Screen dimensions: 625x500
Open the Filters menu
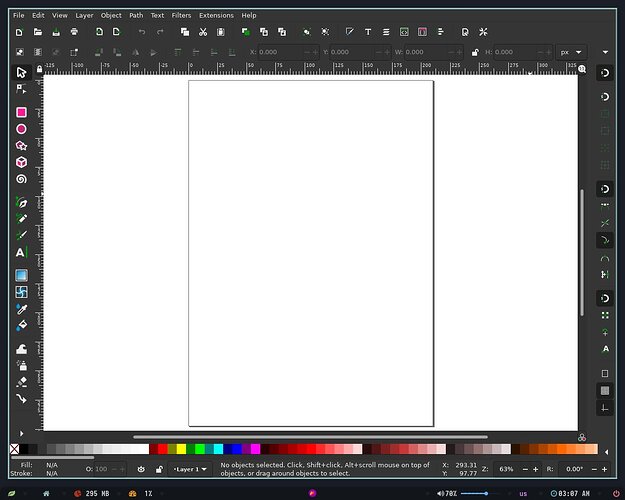click(x=181, y=15)
